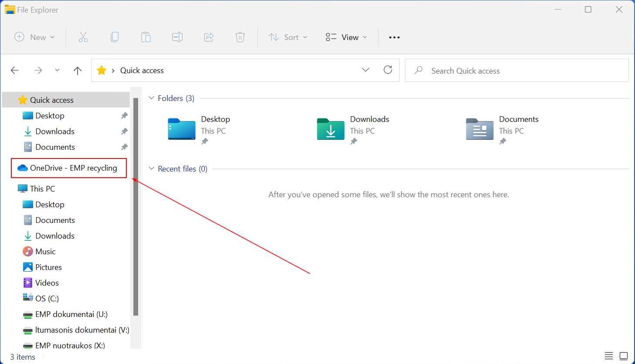Open the New dropdown menu
635x364 pixels.
pos(35,37)
